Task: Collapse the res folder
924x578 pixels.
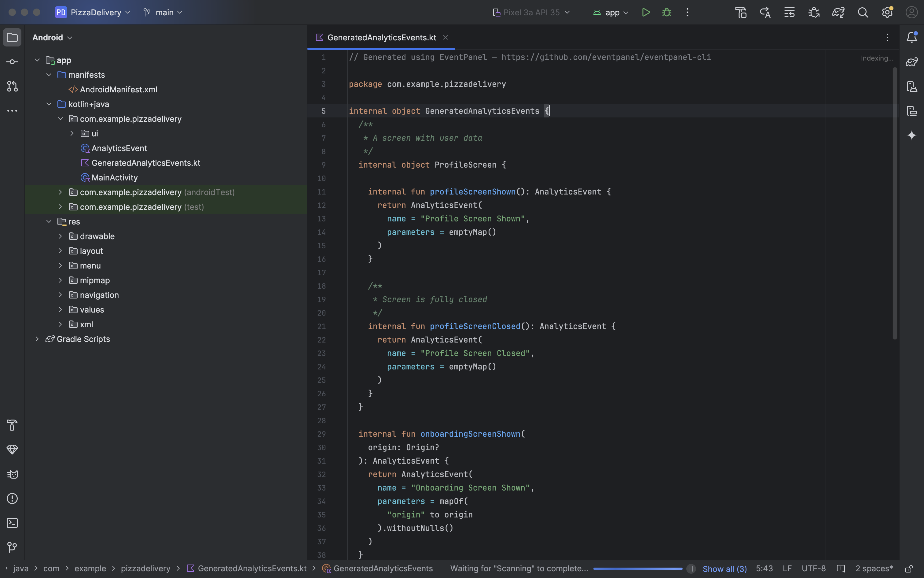Action: [49, 222]
